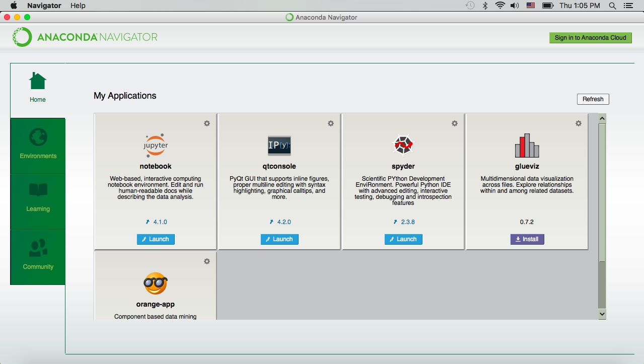Open the notebook tile gear options
The width and height of the screenshot is (644, 364).
click(207, 123)
